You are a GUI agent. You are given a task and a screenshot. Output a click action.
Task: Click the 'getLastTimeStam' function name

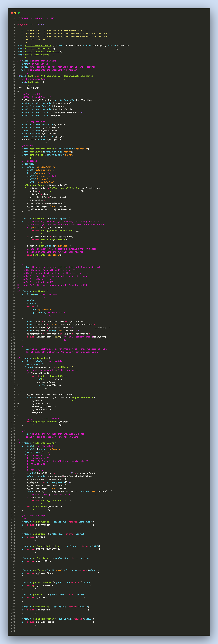pos(42,582)
